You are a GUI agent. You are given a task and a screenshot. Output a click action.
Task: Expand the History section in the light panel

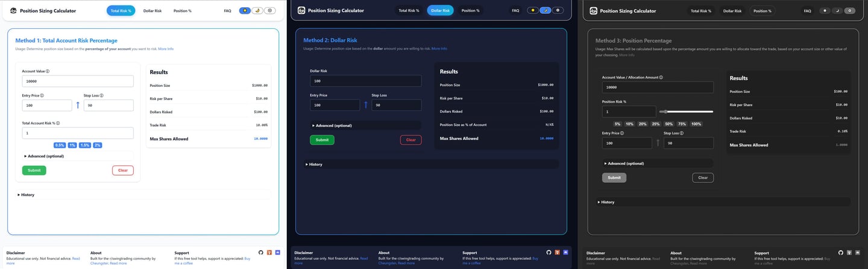(143, 195)
